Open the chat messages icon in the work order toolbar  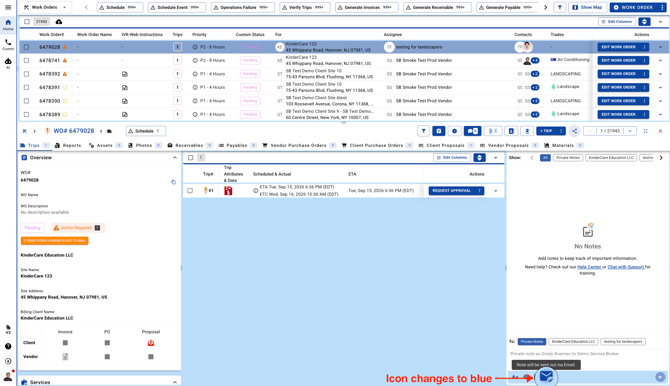click(x=472, y=131)
